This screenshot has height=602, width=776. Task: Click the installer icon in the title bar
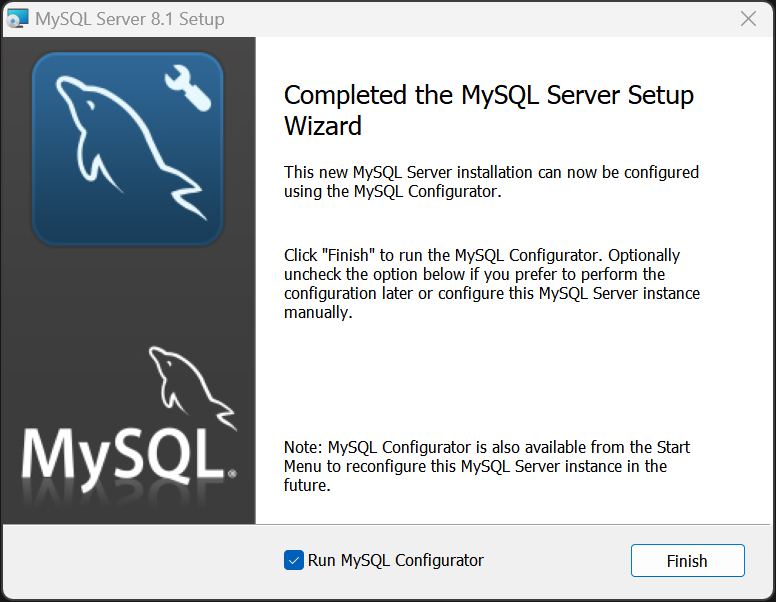click(x=17, y=19)
